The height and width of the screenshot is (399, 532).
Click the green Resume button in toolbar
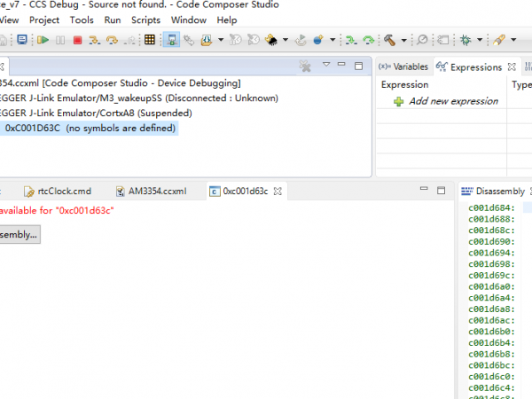click(x=42, y=40)
